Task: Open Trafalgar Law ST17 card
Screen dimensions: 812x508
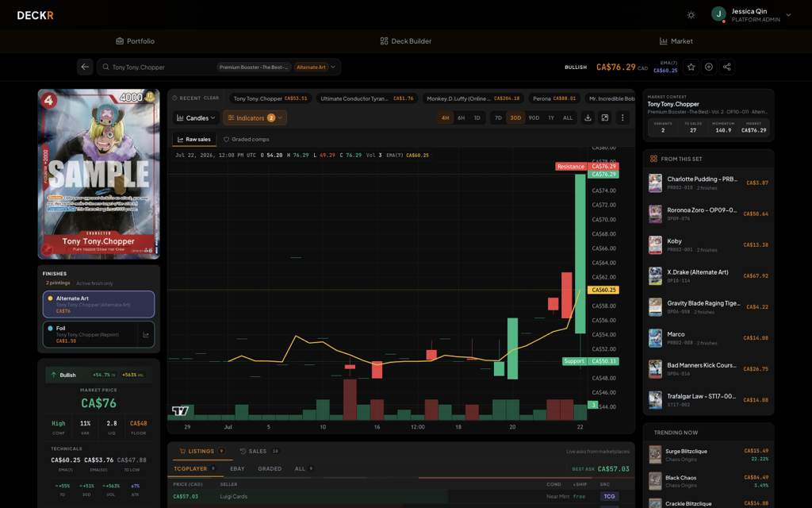Action: (708, 400)
